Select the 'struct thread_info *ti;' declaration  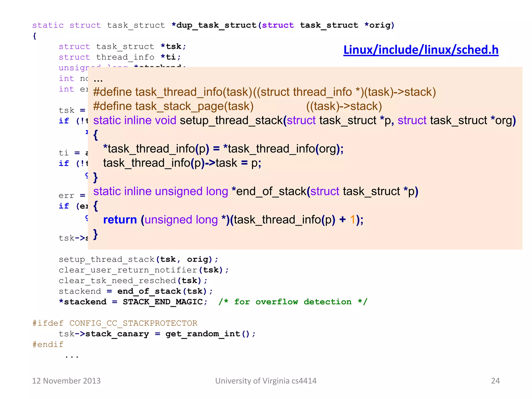(120, 57)
